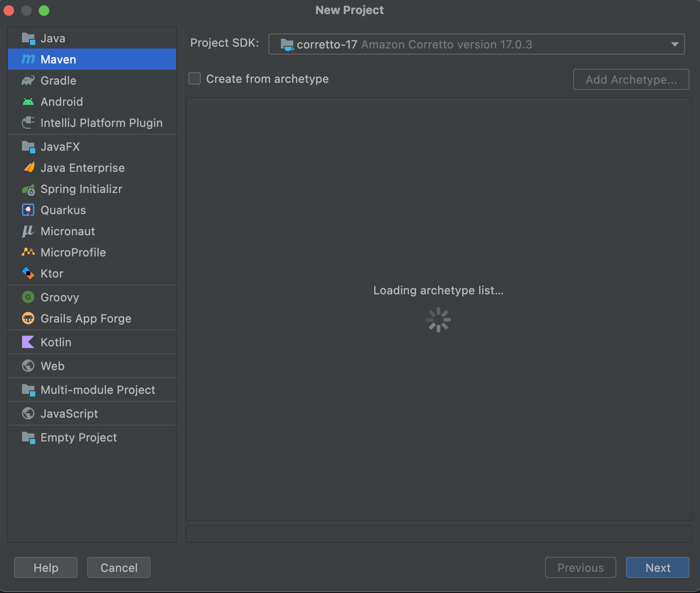Click the green zoom window button
This screenshot has width=700, height=593.
point(44,11)
